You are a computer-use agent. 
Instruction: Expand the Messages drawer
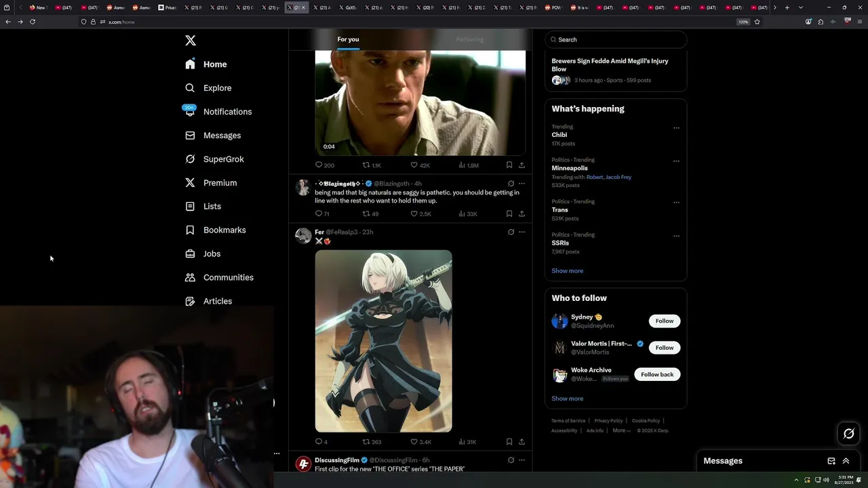pyautogui.click(x=846, y=461)
